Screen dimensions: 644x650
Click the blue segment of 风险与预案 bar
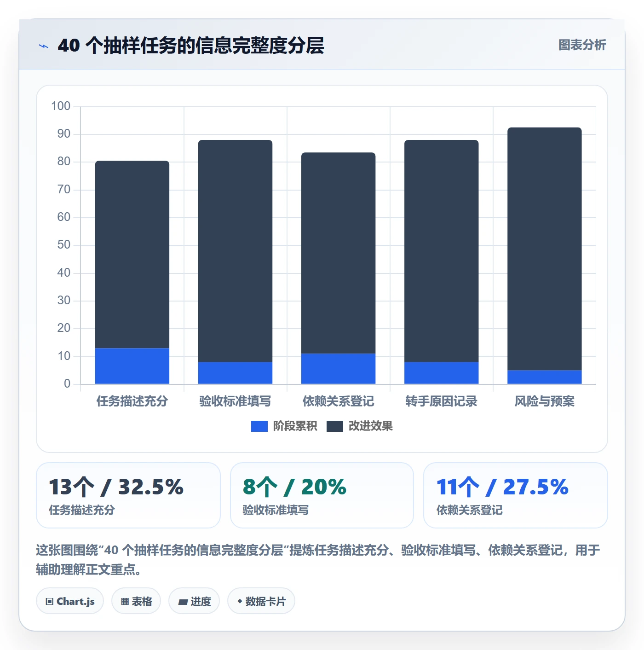click(544, 377)
